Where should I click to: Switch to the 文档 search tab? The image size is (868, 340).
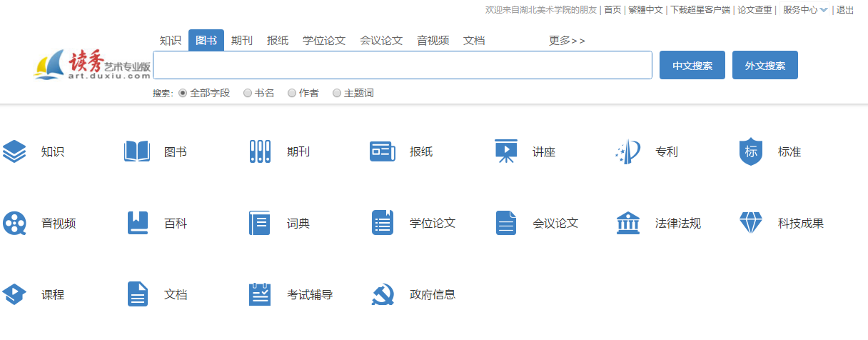click(474, 41)
